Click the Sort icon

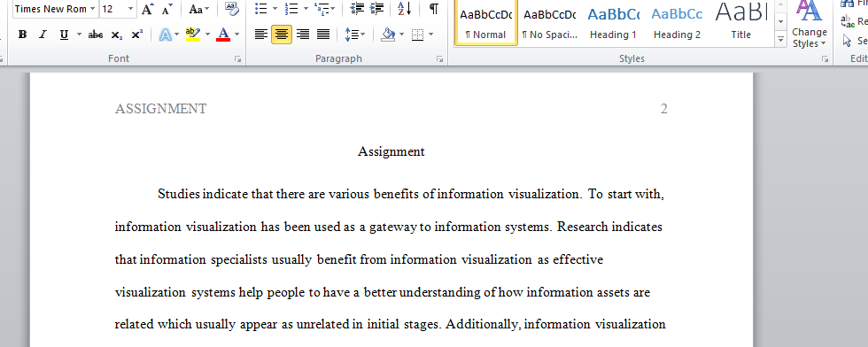click(405, 9)
